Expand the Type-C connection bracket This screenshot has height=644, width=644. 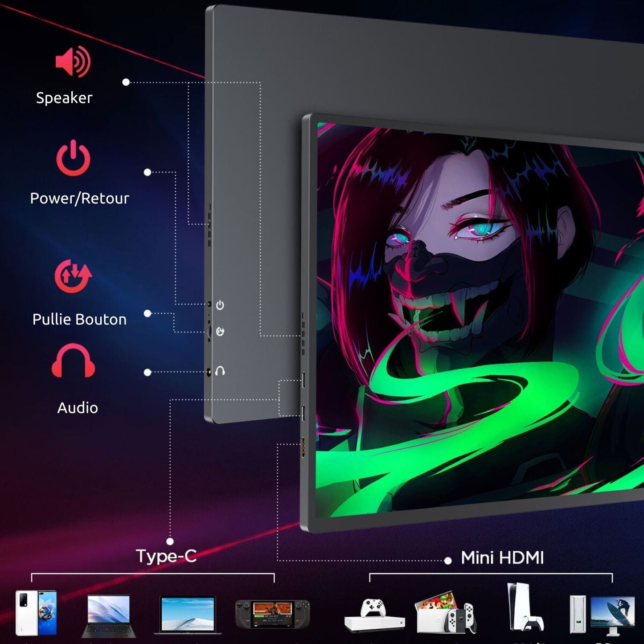152,575
